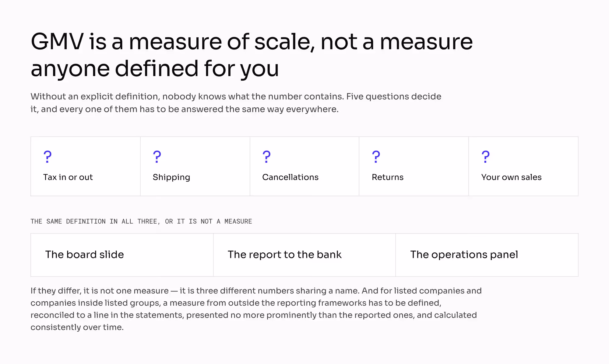Click the question mark above Returns
The height and width of the screenshot is (364, 609).
[x=376, y=157]
